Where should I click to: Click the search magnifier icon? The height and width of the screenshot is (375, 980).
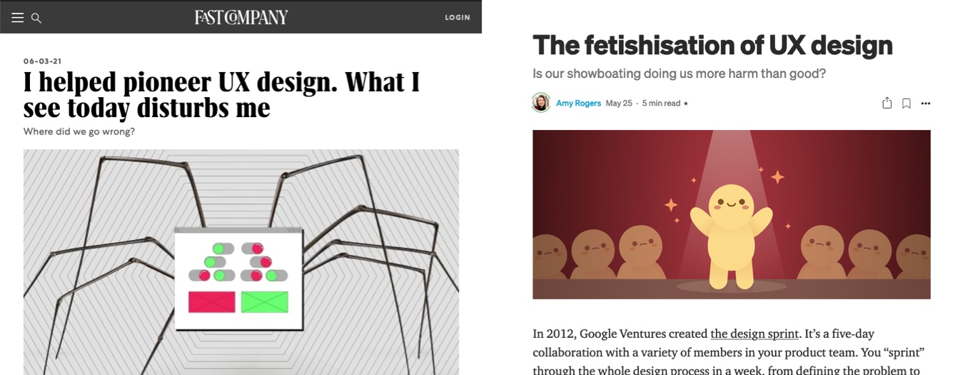[36, 18]
